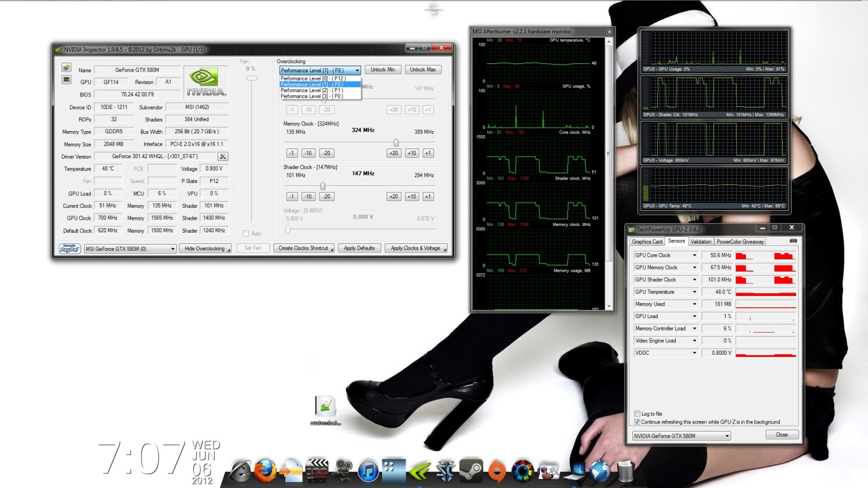
Task: Launch Internet Explorer from the dock
Action: click(x=241, y=470)
